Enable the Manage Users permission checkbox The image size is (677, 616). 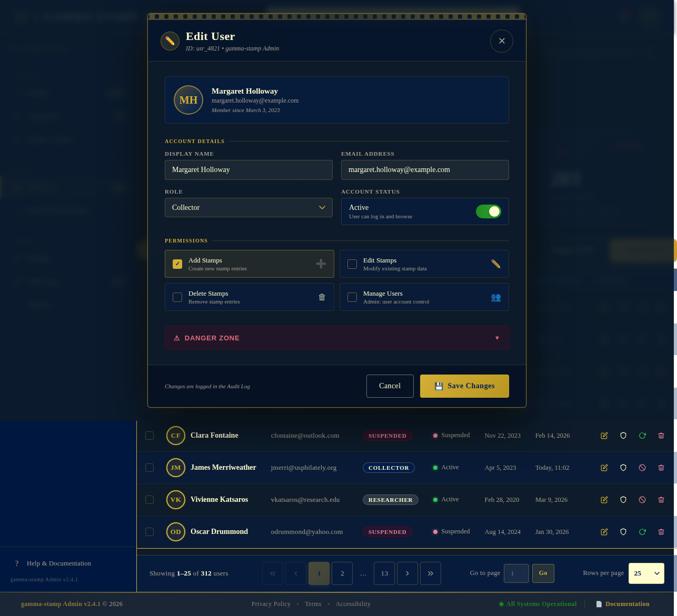pyautogui.click(x=352, y=297)
